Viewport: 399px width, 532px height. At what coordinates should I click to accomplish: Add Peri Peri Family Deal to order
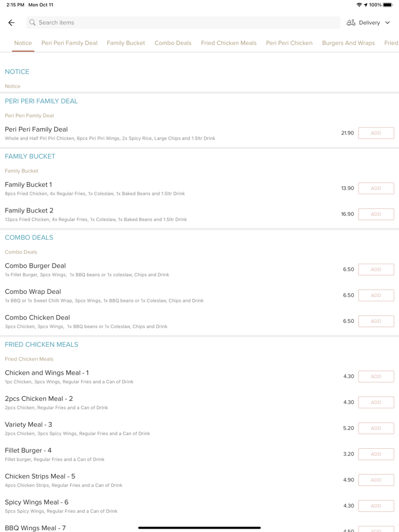(376, 133)
